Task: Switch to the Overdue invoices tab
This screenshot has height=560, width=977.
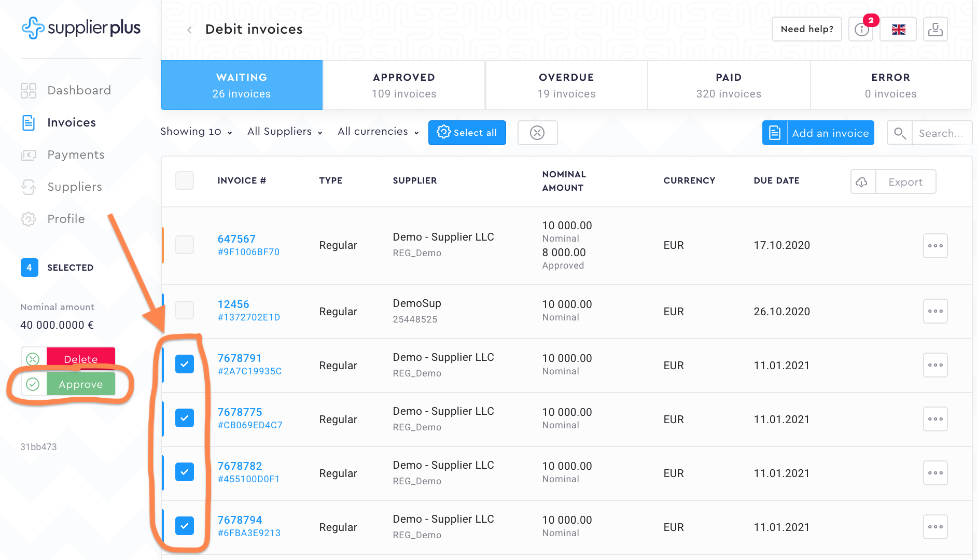Action: point(566,85)
